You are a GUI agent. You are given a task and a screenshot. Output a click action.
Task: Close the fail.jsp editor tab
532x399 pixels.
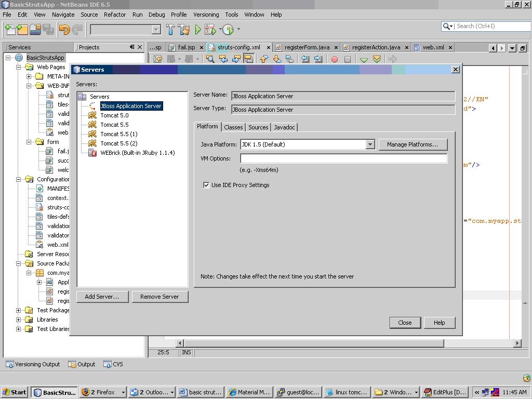[201, 47]
